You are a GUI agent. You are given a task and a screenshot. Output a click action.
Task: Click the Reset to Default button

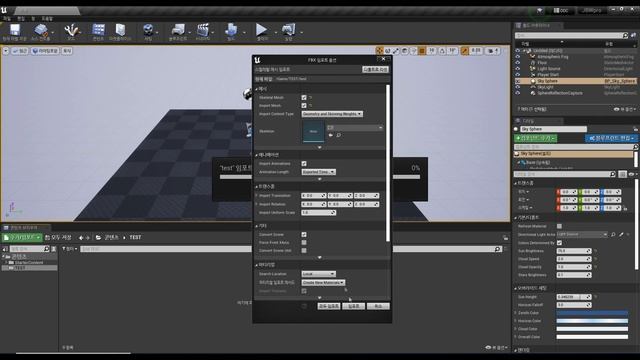[375, 70]
